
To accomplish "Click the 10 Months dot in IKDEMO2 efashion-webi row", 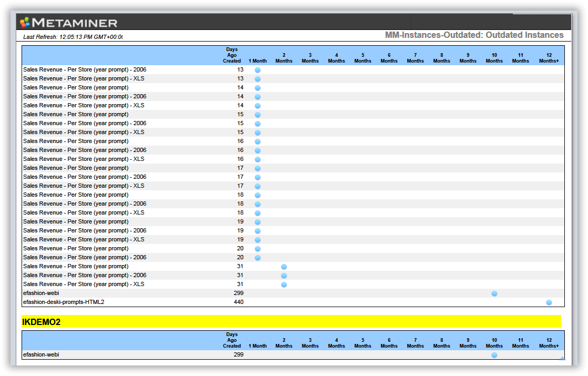I will coord(494,355).
